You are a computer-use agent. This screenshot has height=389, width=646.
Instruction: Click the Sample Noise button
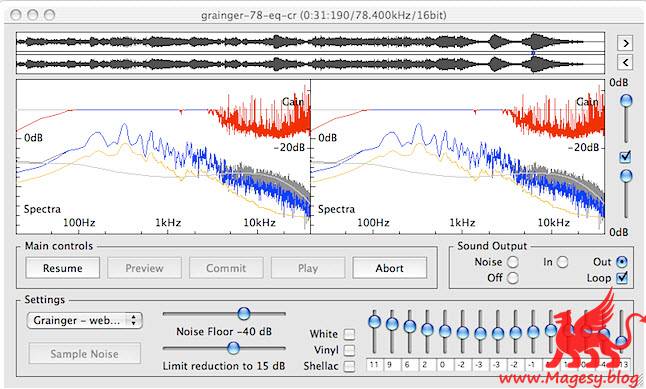[x=84, y=354]
